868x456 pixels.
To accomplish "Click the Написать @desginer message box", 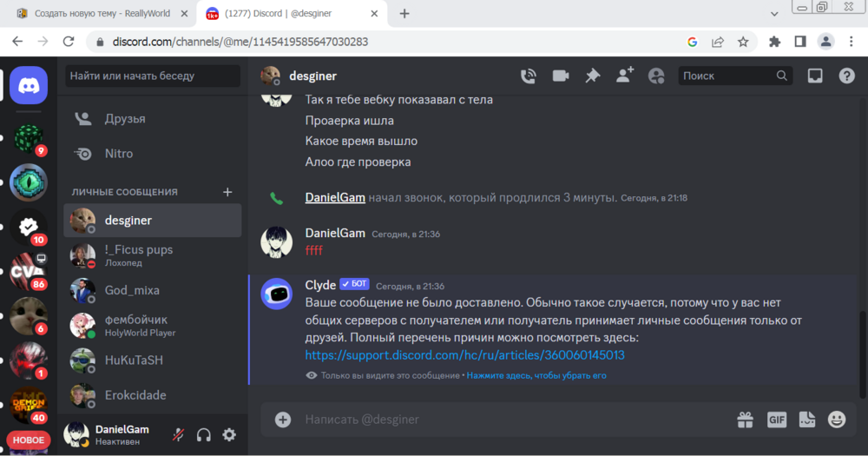I will tap(515, 420).
